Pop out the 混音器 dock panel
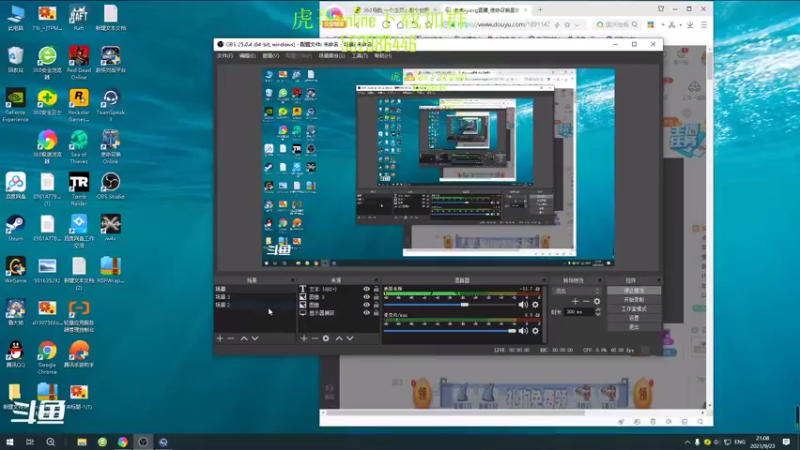800x450 pixels. point(543,280)
